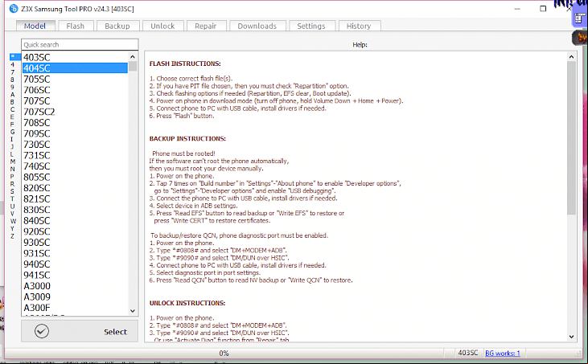Image resolution: width=588 pixels, height=364 pixels.
Task: Click the help panel scrollbar thumb
Action: [x=571, y=138]
